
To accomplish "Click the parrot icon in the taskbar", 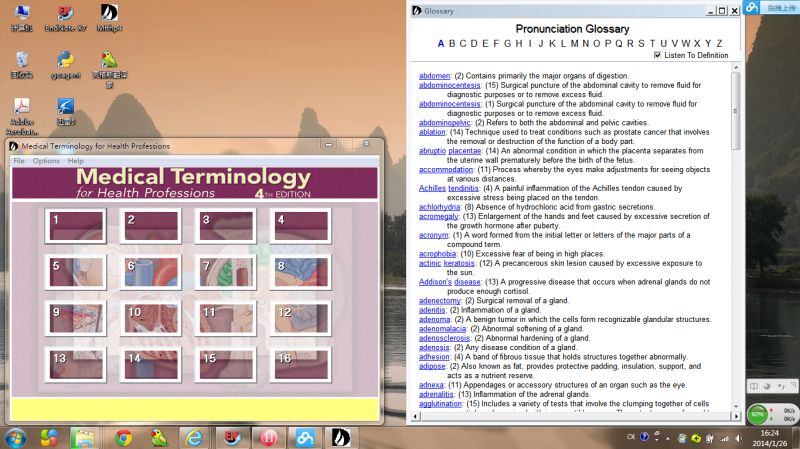I will (159, 438).
